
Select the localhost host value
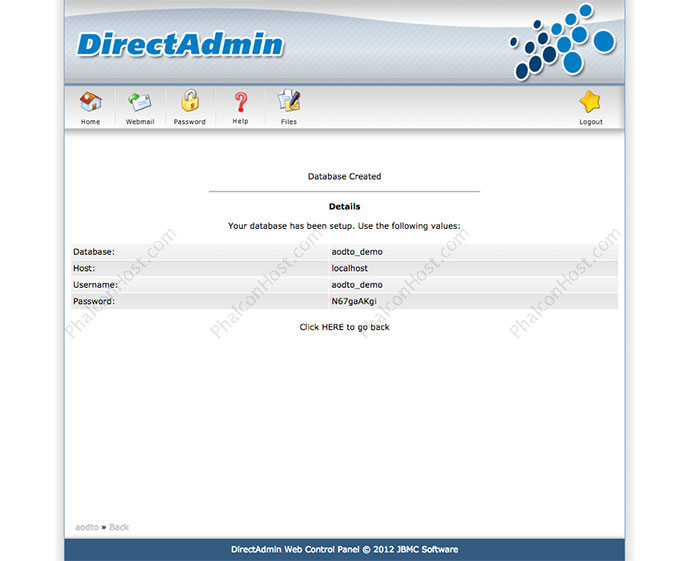coord(349,268)
